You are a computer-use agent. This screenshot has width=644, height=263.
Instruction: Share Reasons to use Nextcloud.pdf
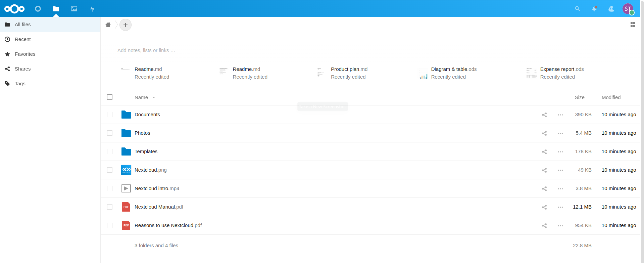tap(544, 226)
